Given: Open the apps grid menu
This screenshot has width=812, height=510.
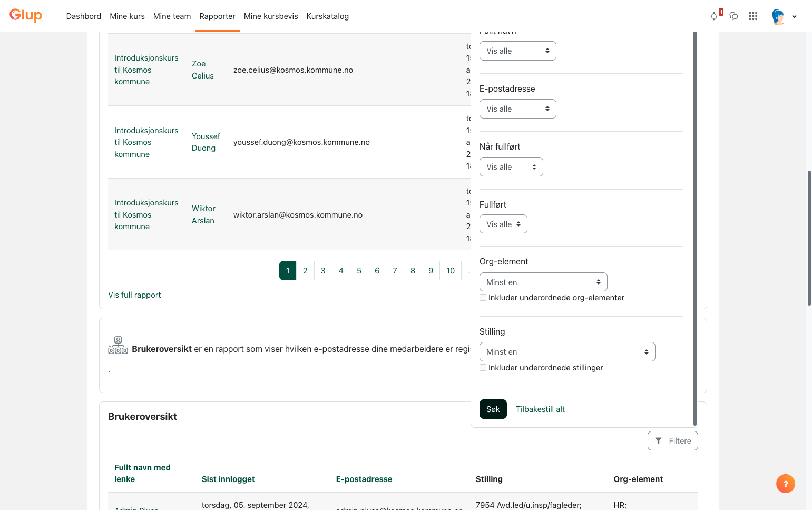Looking at the screenshot, I should coord(753,16).
